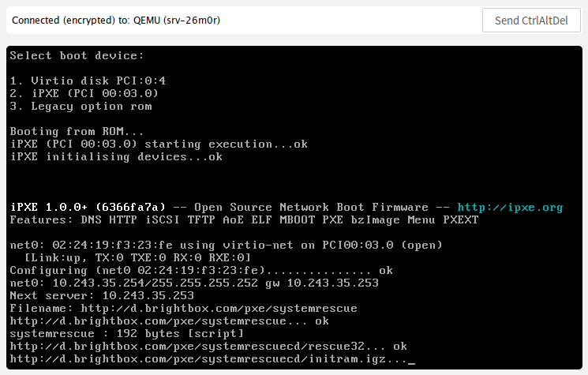Click the [Link:up, TX:0 TXE:0] status line

(137, 257)
